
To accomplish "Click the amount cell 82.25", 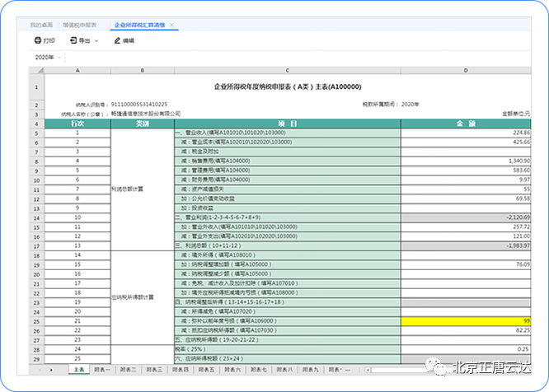I will click(466, 330).
